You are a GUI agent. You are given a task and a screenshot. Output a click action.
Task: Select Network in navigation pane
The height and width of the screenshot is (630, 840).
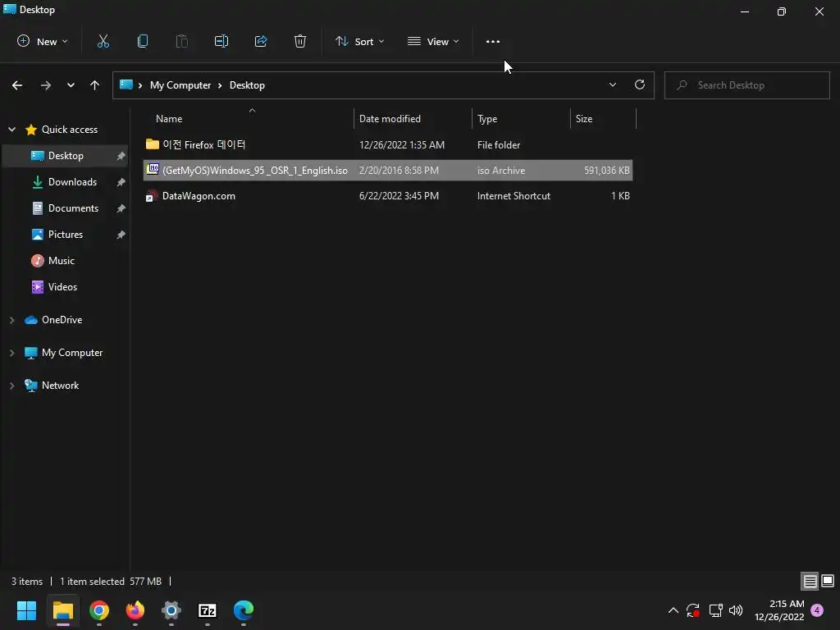coord(60,386)
